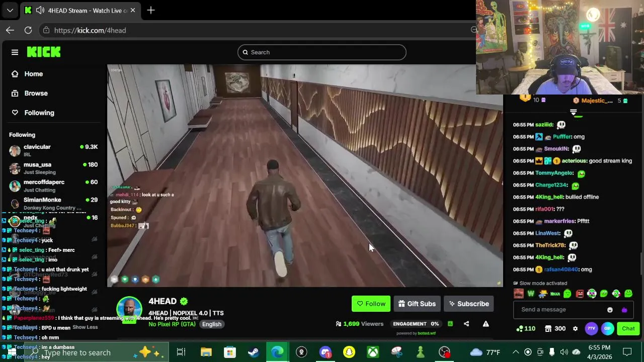Report the stream via warning triangle icon

click(x=486, y=324)
